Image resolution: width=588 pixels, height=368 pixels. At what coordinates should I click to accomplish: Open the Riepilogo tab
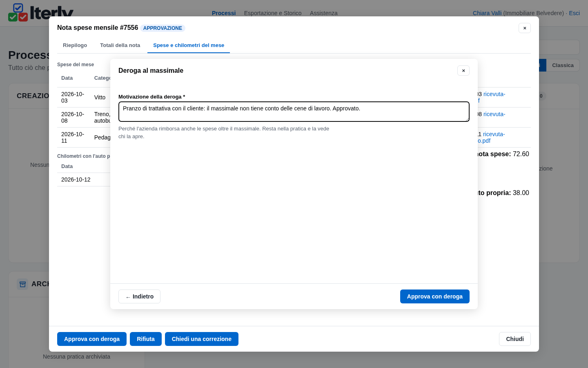[75, 45]
